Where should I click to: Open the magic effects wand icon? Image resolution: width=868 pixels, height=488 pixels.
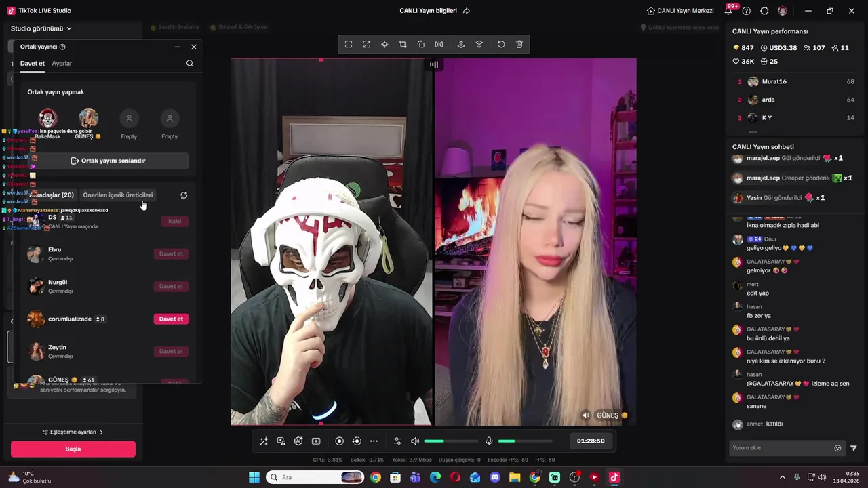(x=264, y=441)
